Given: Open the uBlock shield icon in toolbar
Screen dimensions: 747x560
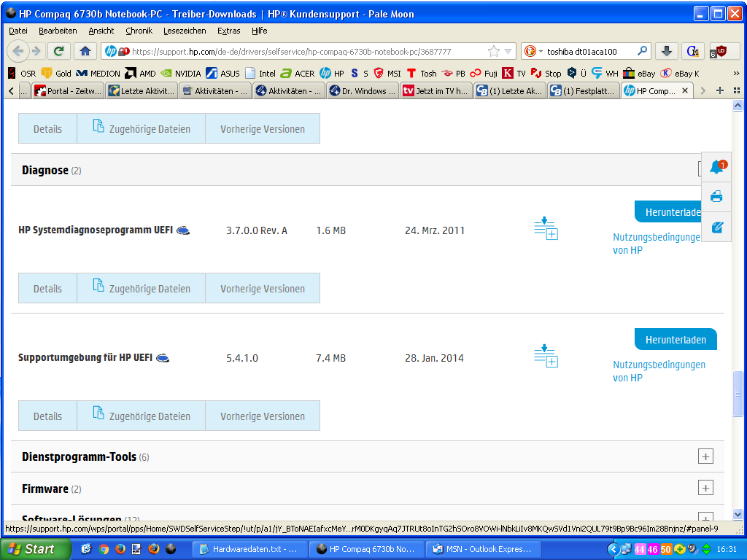Looking at the screenshot, I should tap(721, 51).
